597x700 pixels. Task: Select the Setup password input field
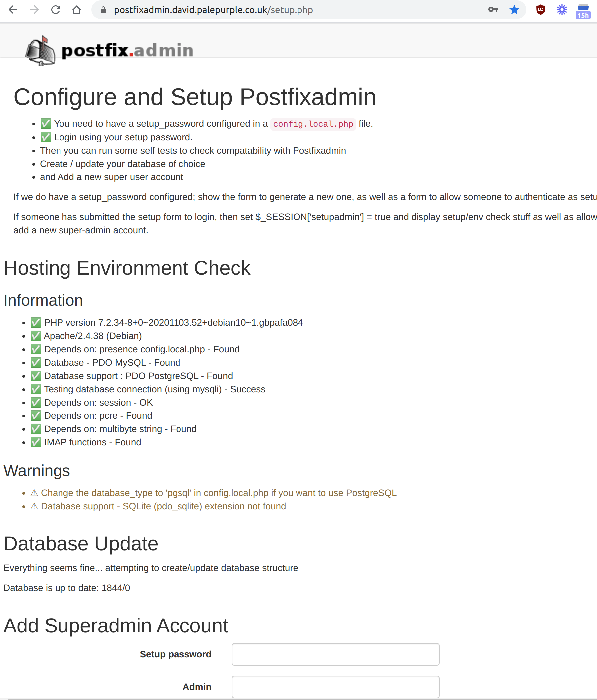pyautogui.click(x=335, y=654)
